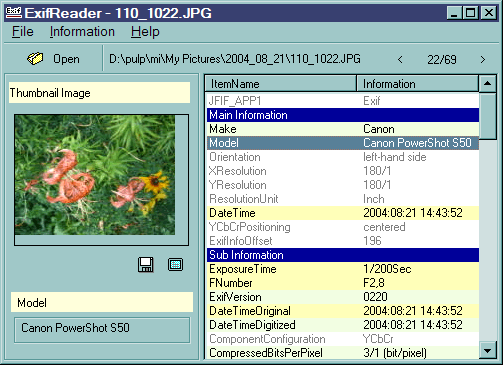Select the FNumber row
This screenshot has height=365, width=503.
click(x=343, y=283)
